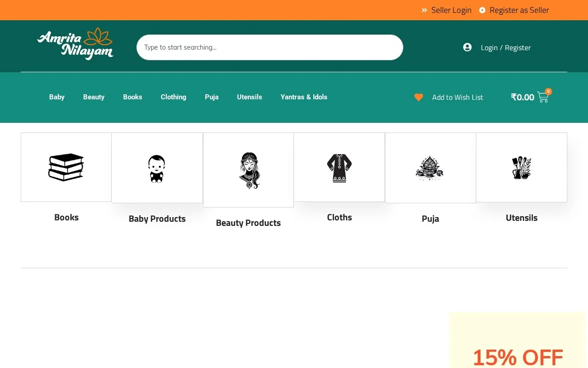588x368 pixels.
Task: Select the Baby Products category icon
Action: point(157,168)
